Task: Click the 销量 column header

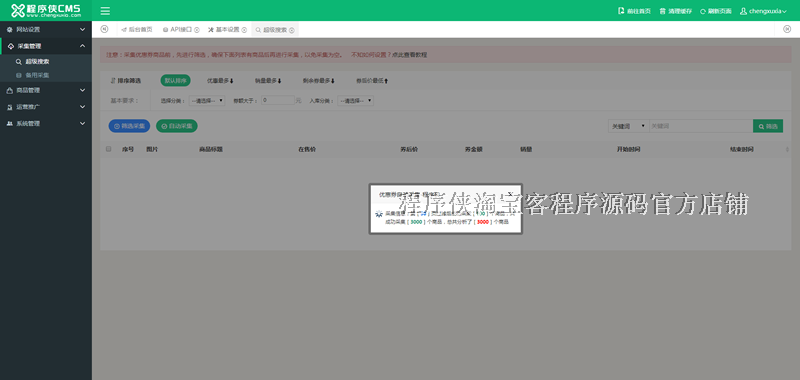Action: 526,149
